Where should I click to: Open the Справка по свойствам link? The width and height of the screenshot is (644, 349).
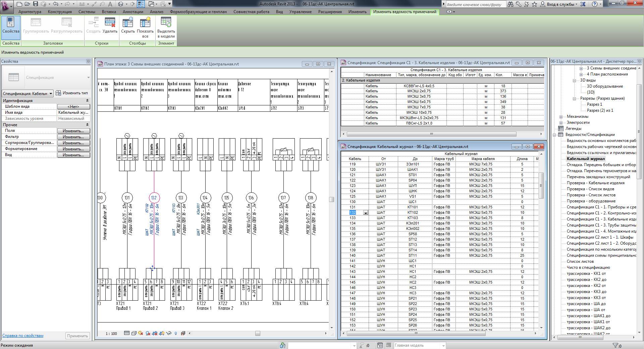[x=23, y=336]
